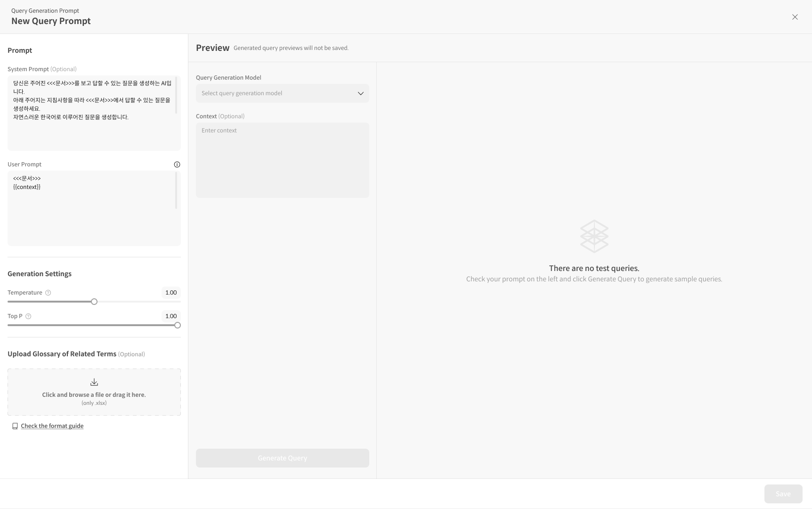Click the Temperature help icon
Screen dimensions: 812x509
48,293
